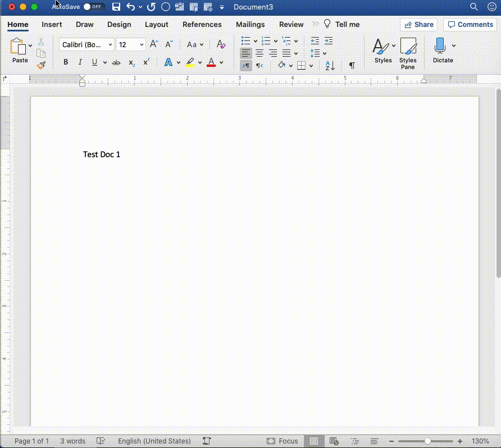Click the feedback smiley icon
This screenshot has height=448, width=501.
tap(492, 7)
